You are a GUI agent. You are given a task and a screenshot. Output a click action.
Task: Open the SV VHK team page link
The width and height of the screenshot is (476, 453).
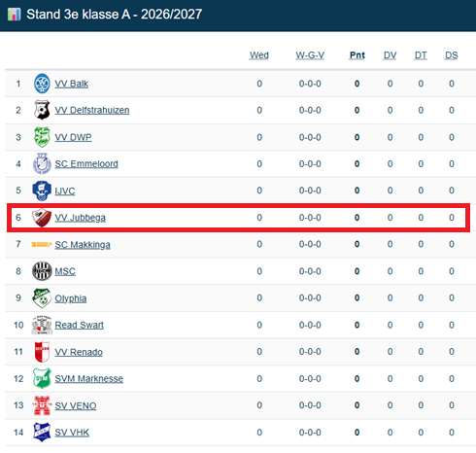point(72,433)
